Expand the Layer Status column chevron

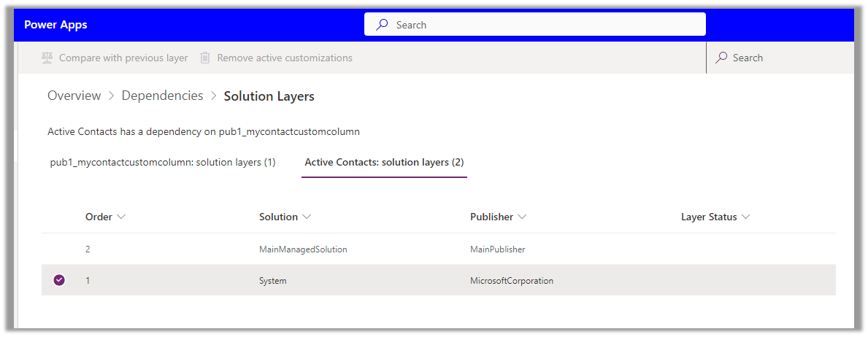click(745, 217)
